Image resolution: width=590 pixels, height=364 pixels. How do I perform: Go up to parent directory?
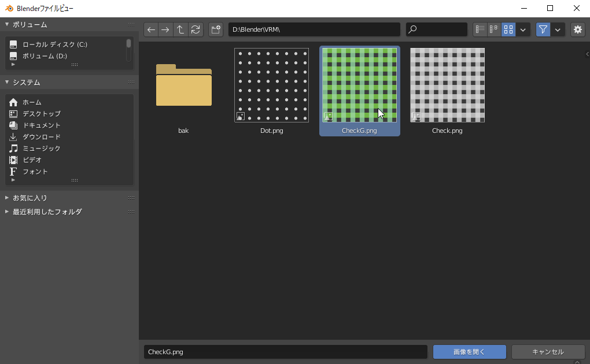point(180,29)
